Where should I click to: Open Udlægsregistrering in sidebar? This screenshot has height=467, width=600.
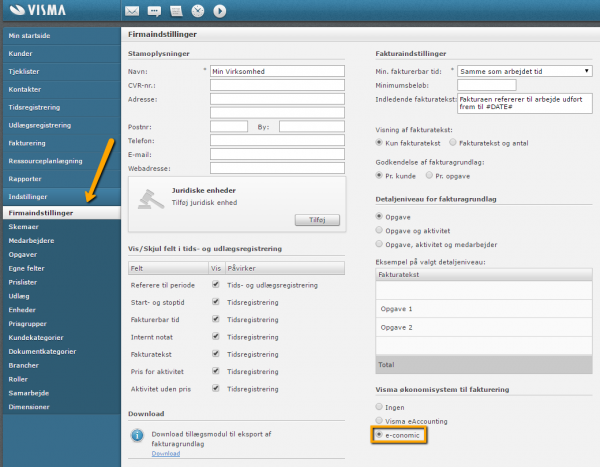tap(62, 125)
